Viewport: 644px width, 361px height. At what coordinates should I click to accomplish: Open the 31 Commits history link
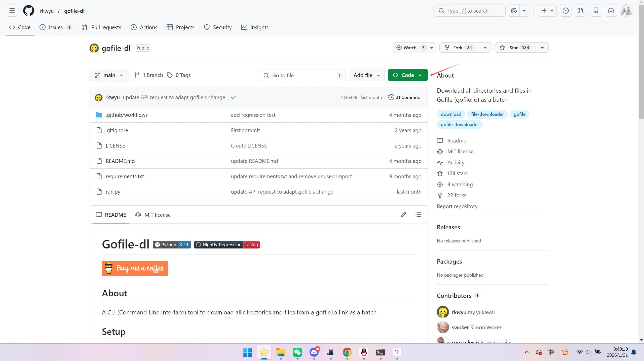click(404, 97)
